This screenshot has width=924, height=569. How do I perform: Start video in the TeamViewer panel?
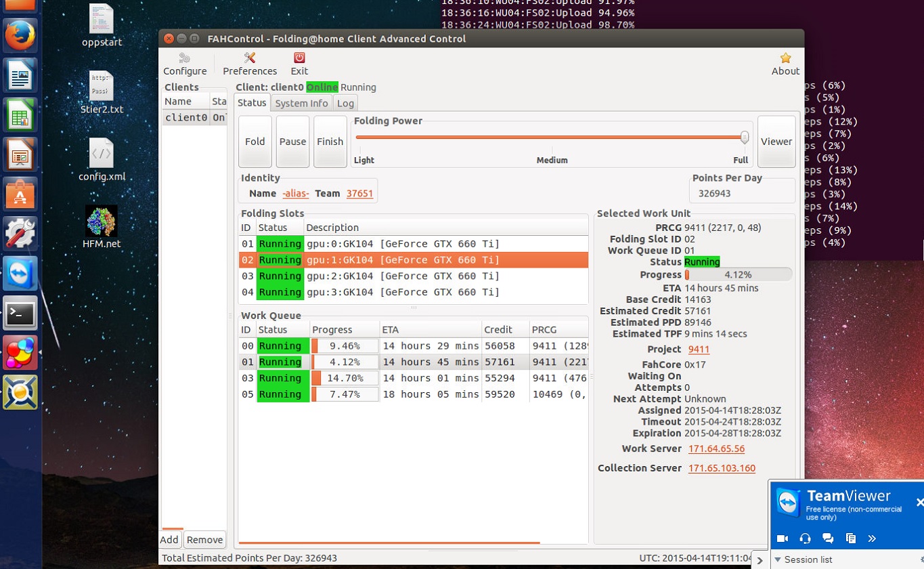coord(783,539)
